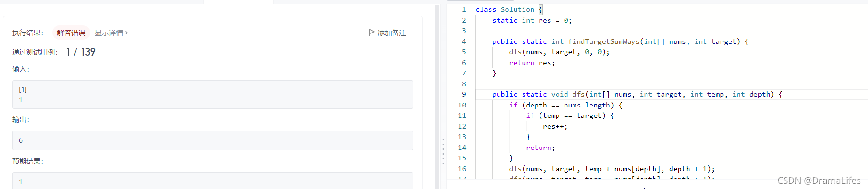Screen dimensions: 868x189
Task: Click the panel divider handle dots
Action: coord(443,151)
